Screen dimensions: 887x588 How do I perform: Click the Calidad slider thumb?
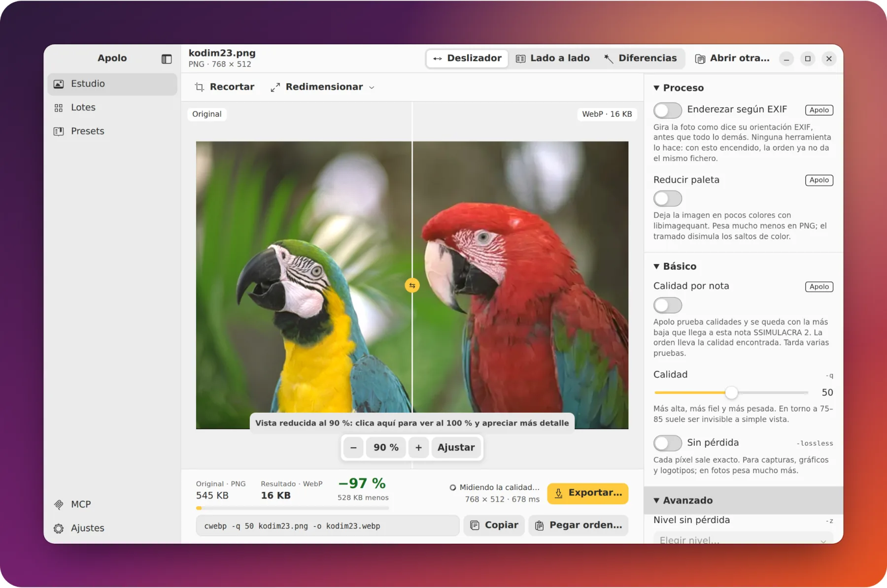click(731, 392)
